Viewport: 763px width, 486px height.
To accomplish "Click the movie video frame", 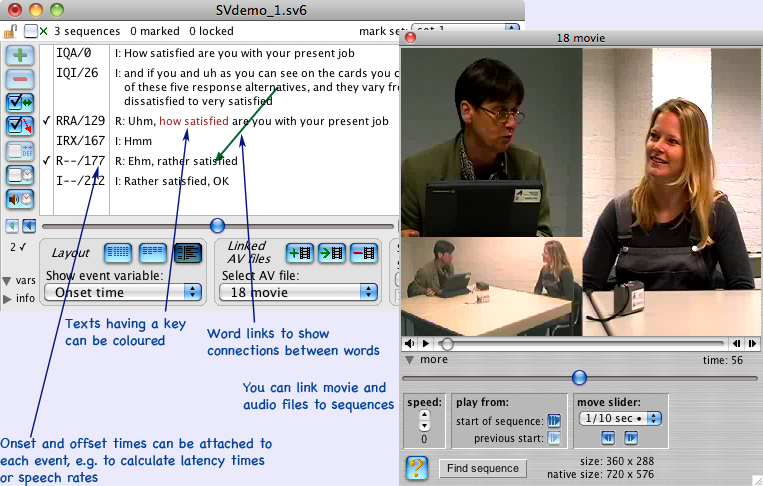I will (582, 192).
